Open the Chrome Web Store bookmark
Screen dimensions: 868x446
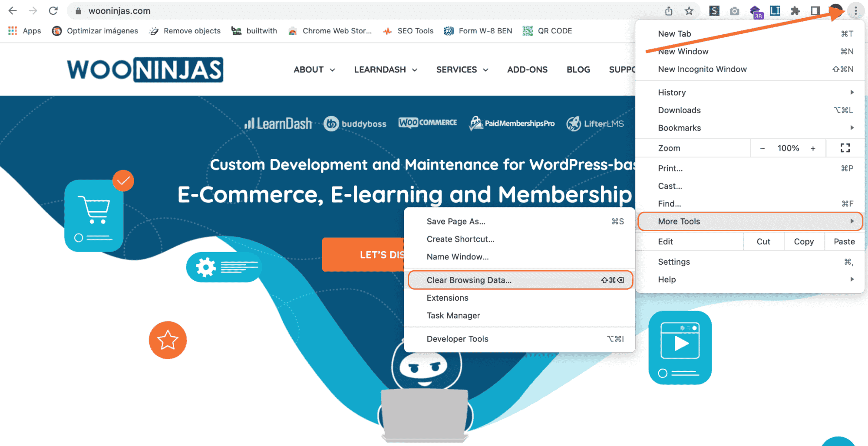coord(330,31)
